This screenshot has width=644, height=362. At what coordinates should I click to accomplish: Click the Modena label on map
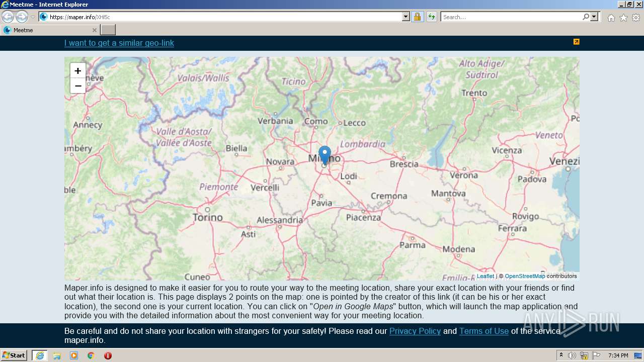(459, 249)
